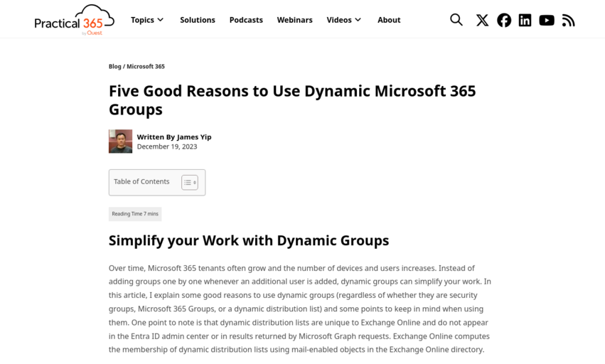Open the Solutions menu item
This screenshot has height=364, width=605.
(x=198, y=20)
